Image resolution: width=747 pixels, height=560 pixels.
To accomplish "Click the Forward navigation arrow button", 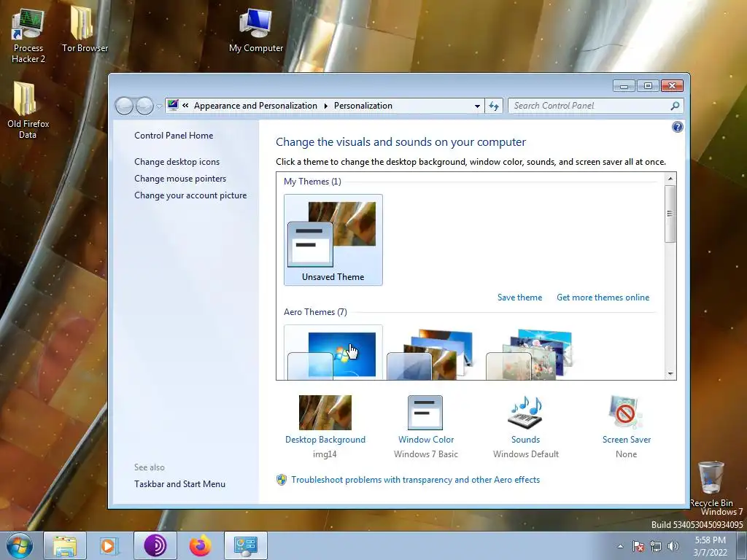I will pyautogui.click(x=144, y=106).
